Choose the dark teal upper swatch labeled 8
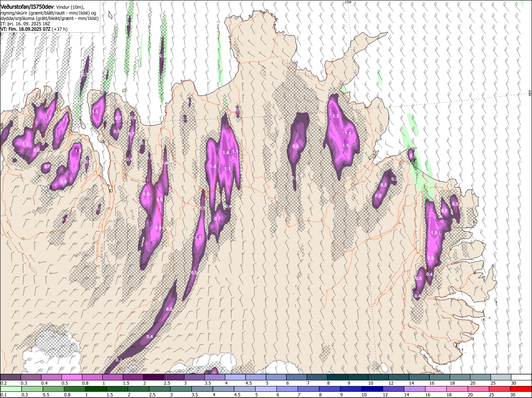532x398 pixels. point(337,377)
